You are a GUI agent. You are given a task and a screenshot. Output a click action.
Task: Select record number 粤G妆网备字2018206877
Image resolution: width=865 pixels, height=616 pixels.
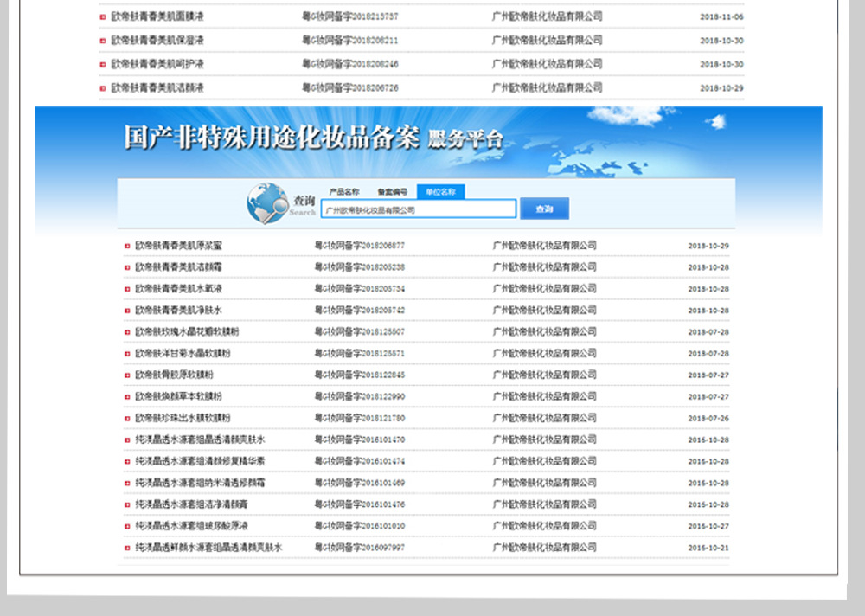360,245
